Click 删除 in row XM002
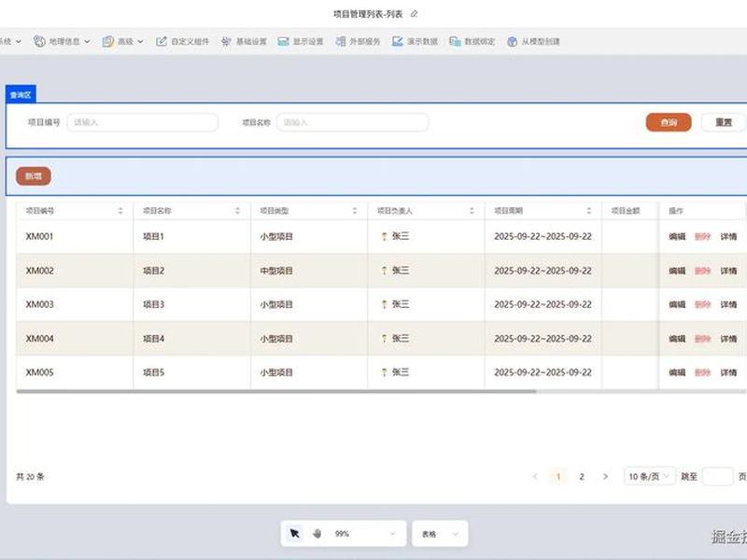747x560 pixels. pos(703,271)
